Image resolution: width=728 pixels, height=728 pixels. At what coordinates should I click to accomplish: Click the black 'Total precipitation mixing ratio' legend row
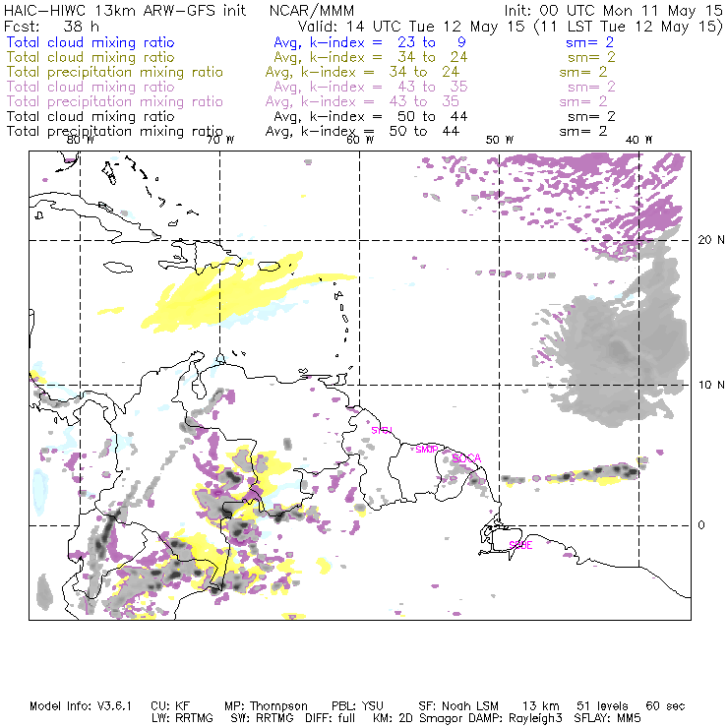point(307,132)
